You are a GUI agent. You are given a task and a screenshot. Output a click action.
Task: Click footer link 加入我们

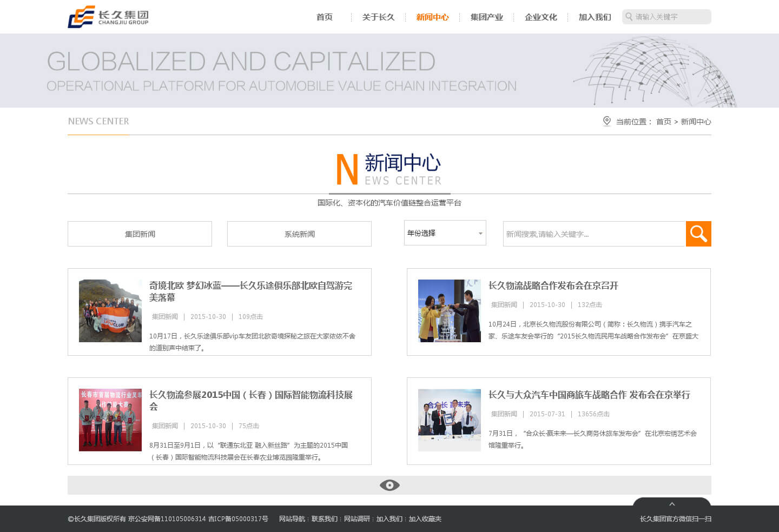[x=389, y=519]
